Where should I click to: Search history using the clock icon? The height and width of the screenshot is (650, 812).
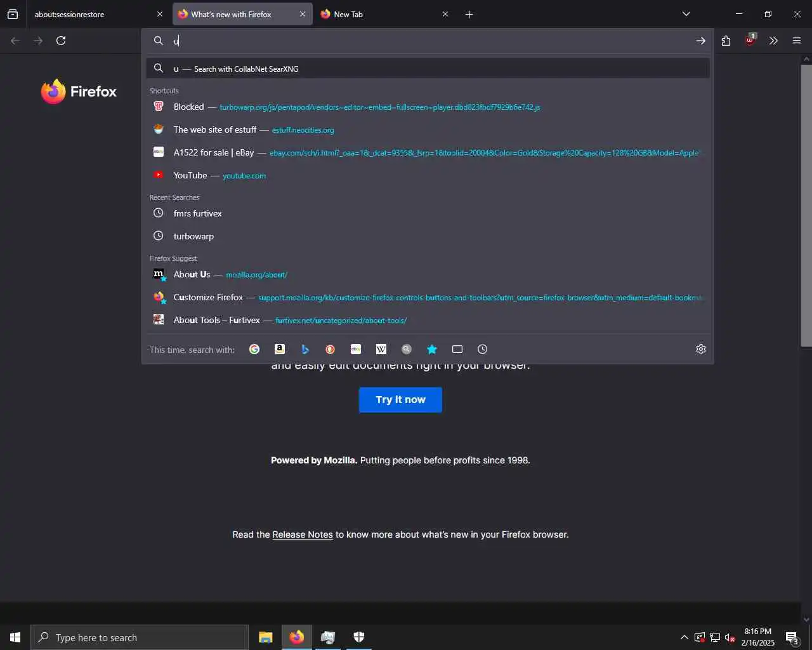(483, 349)
